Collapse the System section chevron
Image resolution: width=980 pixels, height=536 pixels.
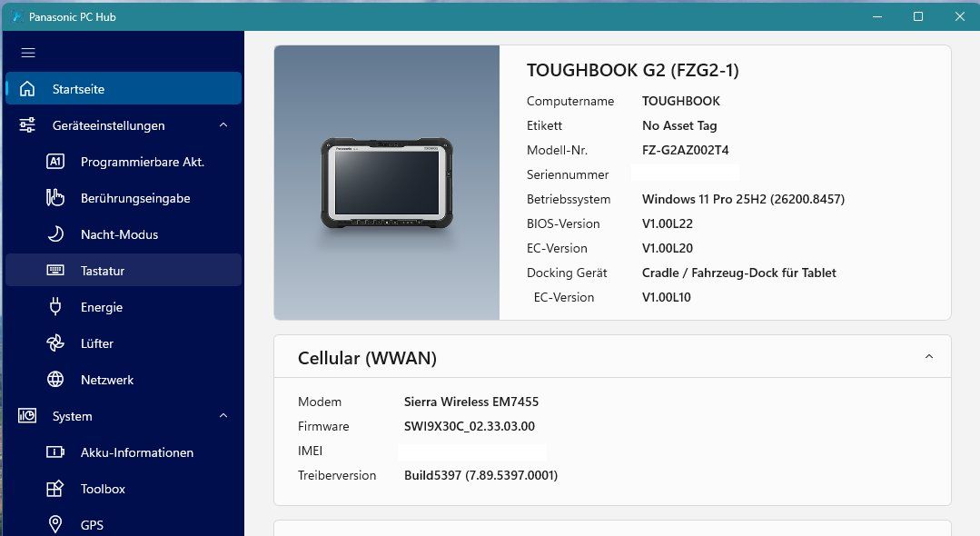[x=223, y=415]
